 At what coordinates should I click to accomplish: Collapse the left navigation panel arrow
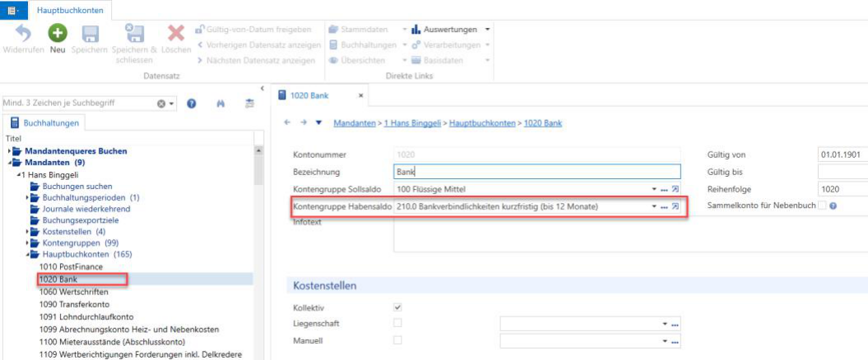(262, 88)
